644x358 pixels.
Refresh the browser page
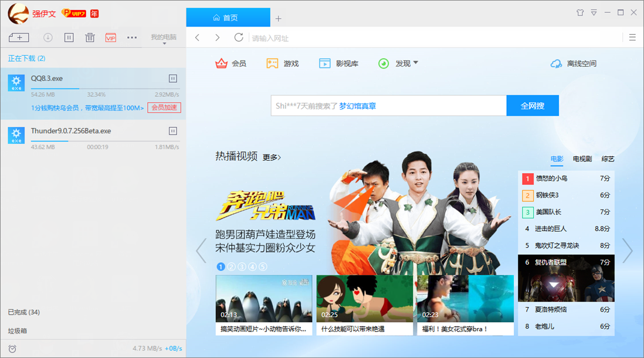pos(238,38)
